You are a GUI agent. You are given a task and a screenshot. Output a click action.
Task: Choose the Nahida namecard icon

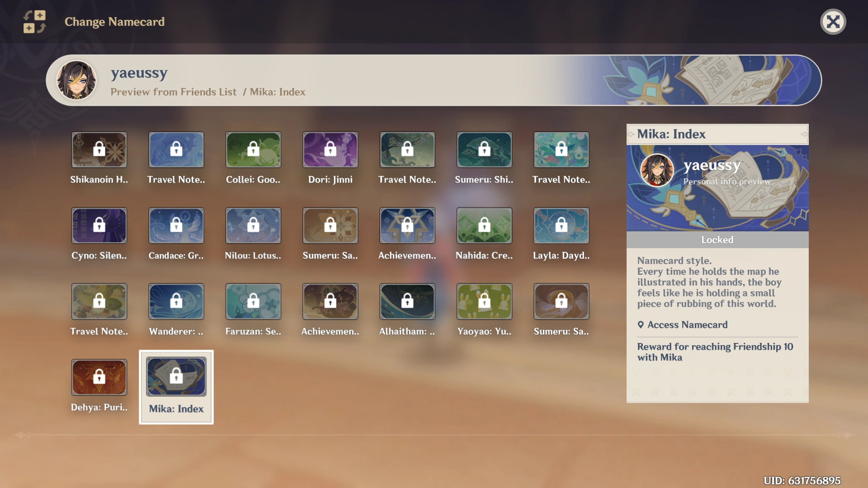pyautogui.click(x=484, y=225)
